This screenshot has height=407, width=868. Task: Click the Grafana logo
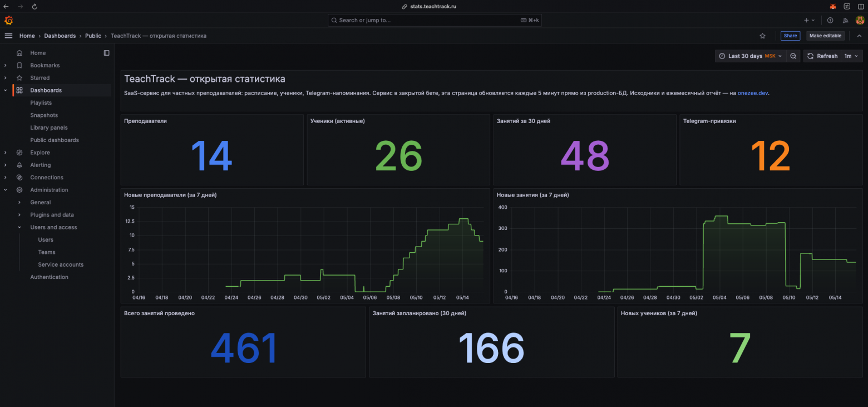click(8, 20)
